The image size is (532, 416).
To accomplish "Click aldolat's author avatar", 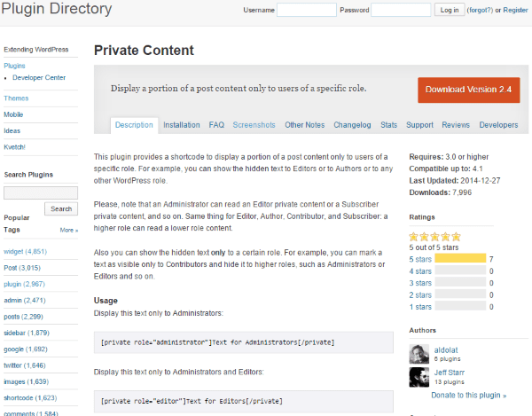I will point(419,354).
